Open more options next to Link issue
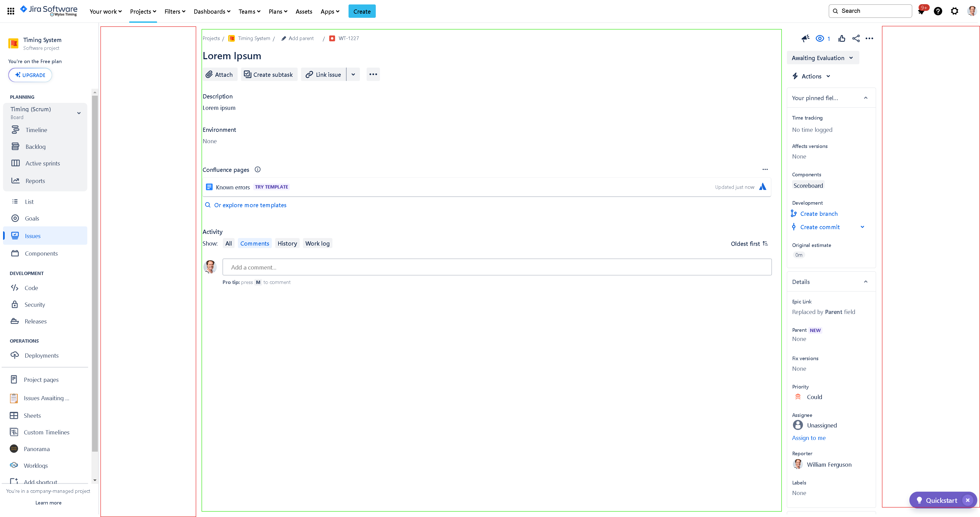Viewport: 980px width, 517px height. pyautogui.click(x=373, y=74)
